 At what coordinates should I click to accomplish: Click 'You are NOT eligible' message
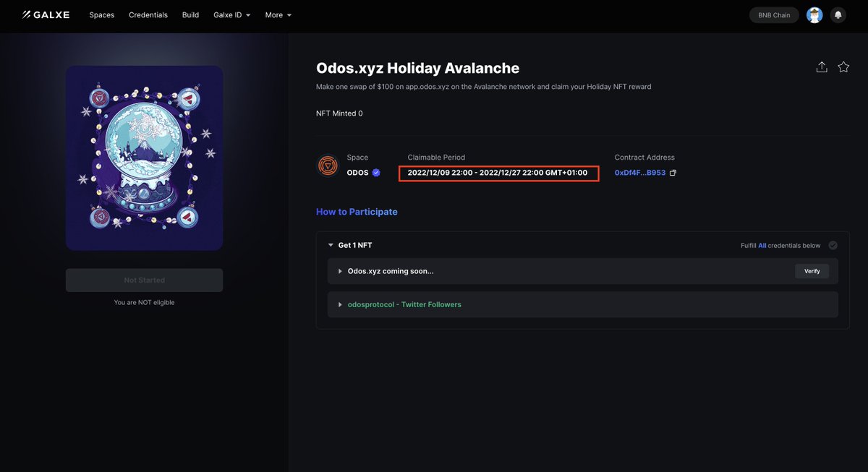144,302
